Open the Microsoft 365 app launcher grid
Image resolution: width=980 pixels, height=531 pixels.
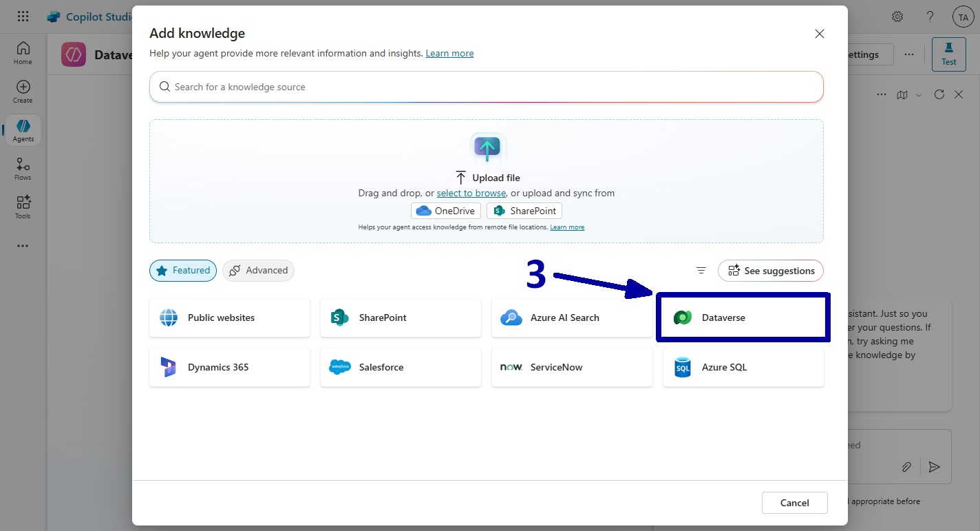click(x=23, y=16)
